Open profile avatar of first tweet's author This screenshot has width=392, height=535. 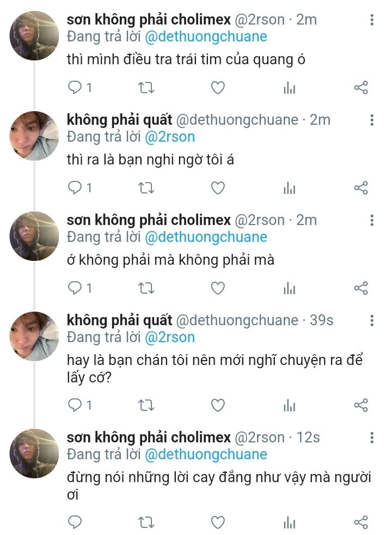(34, 35)
